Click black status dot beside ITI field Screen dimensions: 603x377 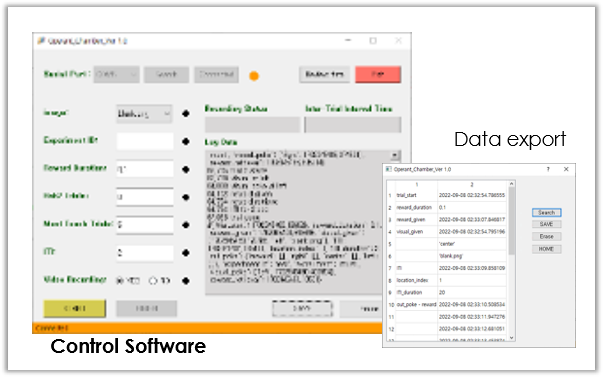tap(186, 253)
